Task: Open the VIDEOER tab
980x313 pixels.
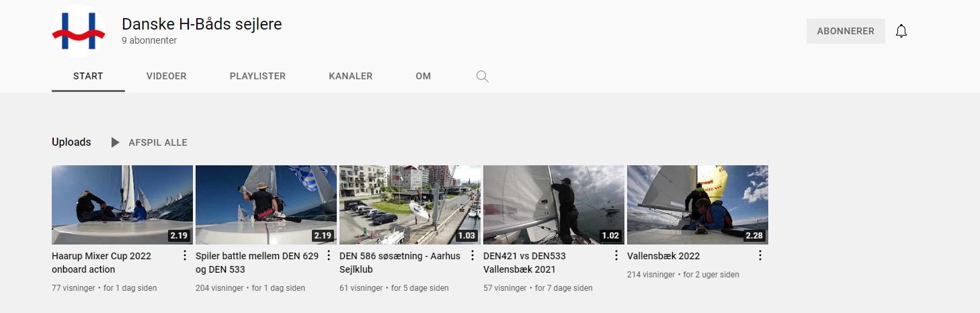Action: pyautogui.click(x=167, y=76)
